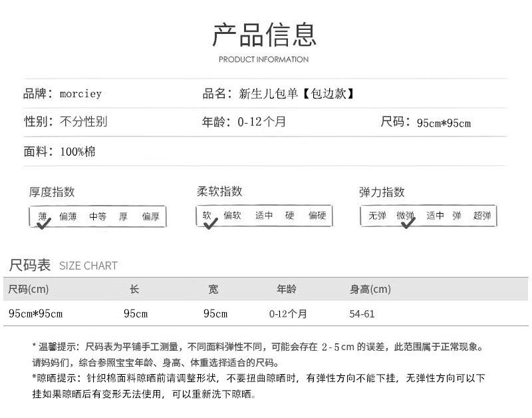This screenshot has width=532, height=418.
Task: Click the 身高(cm) column header
Action: tap(370, 289)
